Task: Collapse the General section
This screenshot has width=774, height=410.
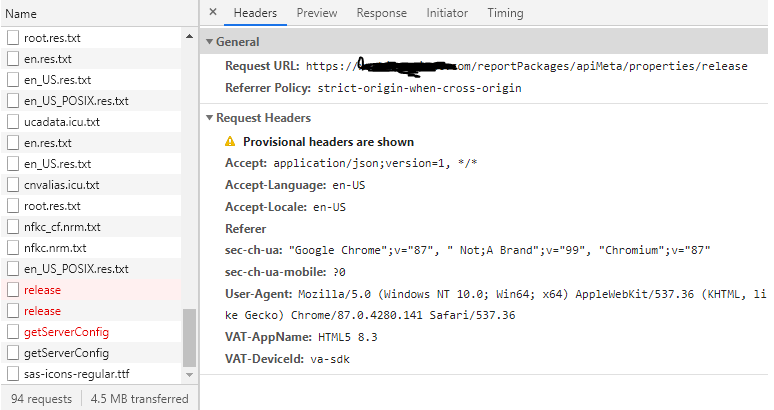Action: (209, 42)
